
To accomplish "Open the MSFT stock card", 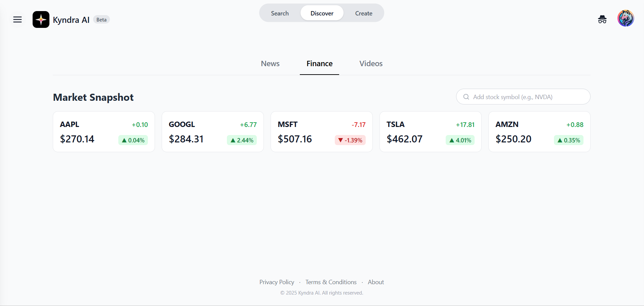I will [322, 132].
